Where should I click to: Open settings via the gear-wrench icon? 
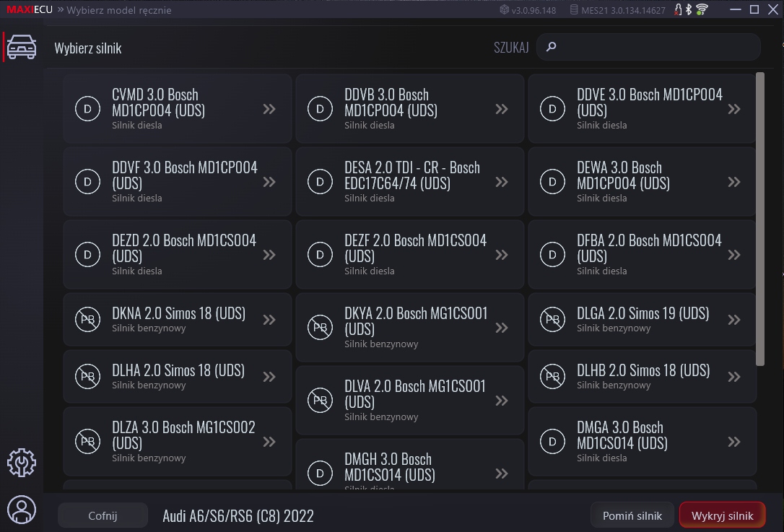22,463
